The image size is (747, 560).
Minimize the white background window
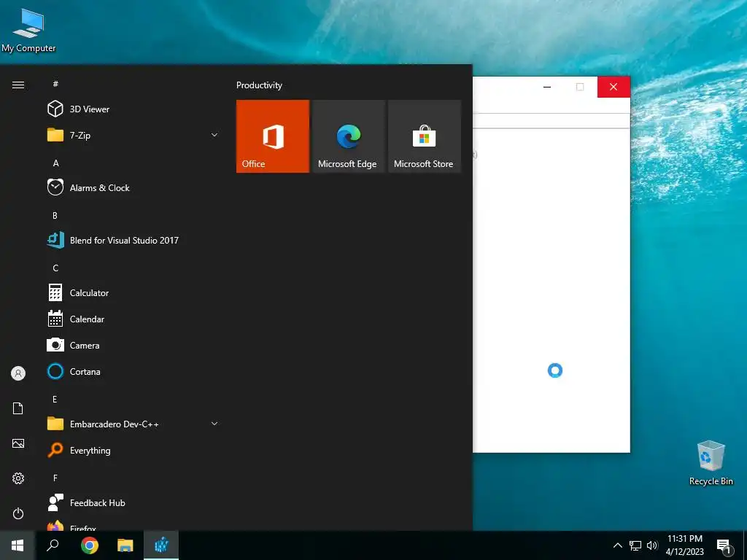click(x=547, y=87)
